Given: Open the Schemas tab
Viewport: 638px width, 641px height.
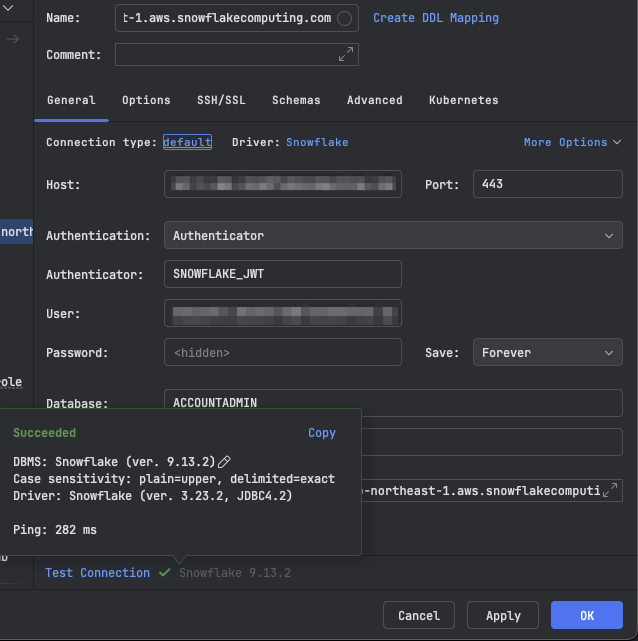Looking at the screenshot, I should click(x=296, y=100).
